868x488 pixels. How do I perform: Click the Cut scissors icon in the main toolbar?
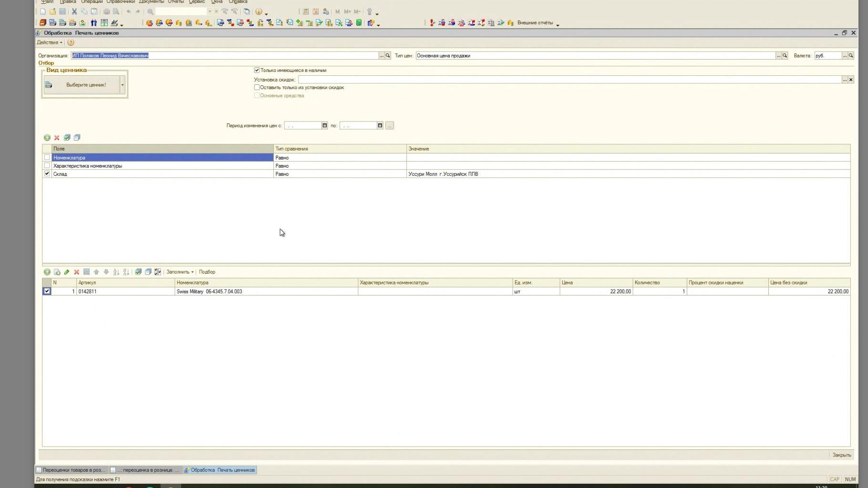[x=74, y=11]
